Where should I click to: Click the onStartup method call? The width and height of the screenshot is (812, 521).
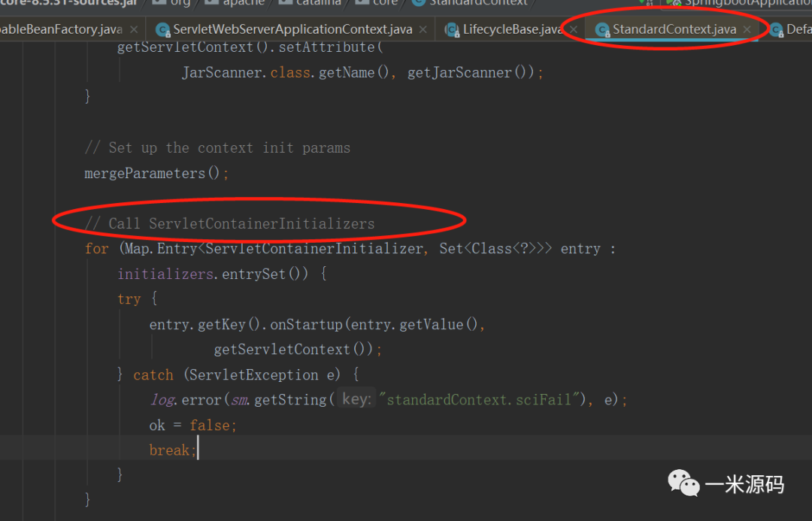(306, 324)
